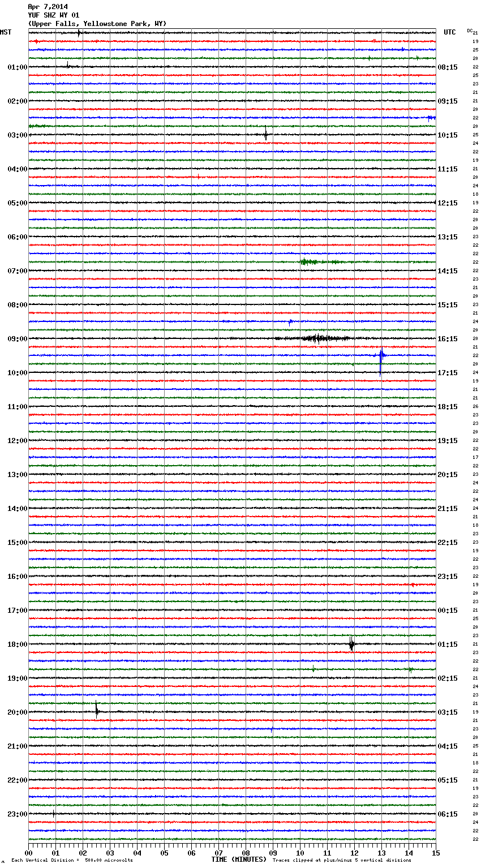The image size is (481, 868).
Task: Click the '22:15' UTC time label
Action: [448, 543]
